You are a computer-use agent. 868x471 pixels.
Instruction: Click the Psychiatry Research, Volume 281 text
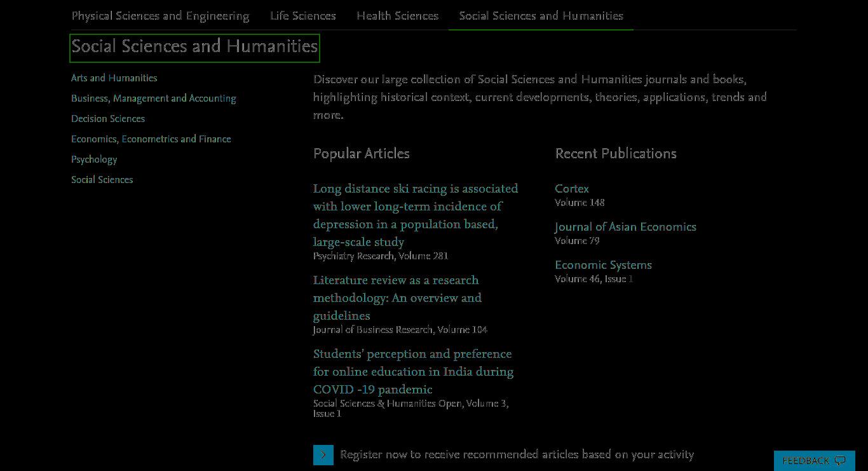(x=381, y=256)
